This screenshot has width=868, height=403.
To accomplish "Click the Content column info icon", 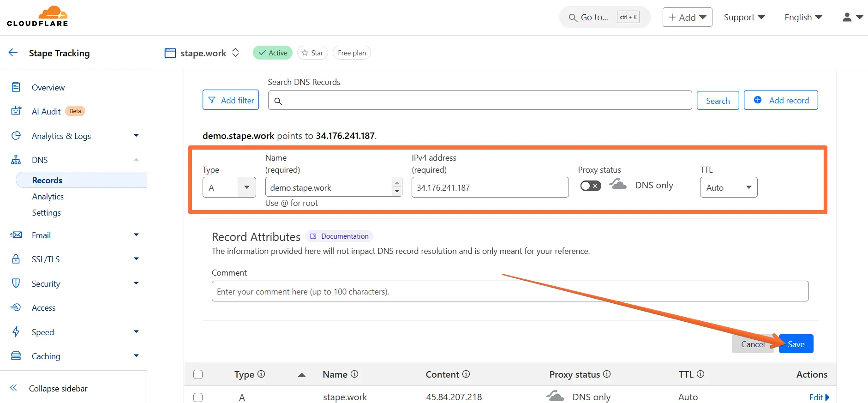I will point(466,374).
